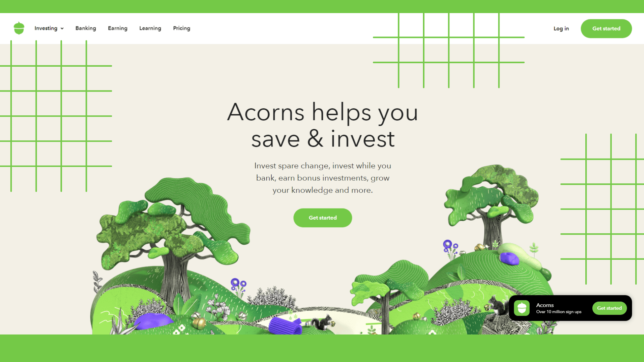Click the Pricing tab in navigation
644x362 pixels.
(182, 28)
